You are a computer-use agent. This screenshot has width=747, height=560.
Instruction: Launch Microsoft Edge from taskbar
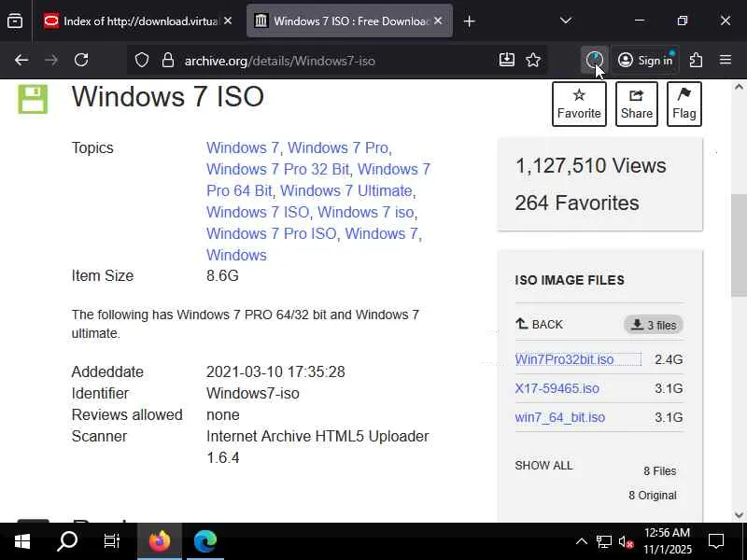(205, 541)
